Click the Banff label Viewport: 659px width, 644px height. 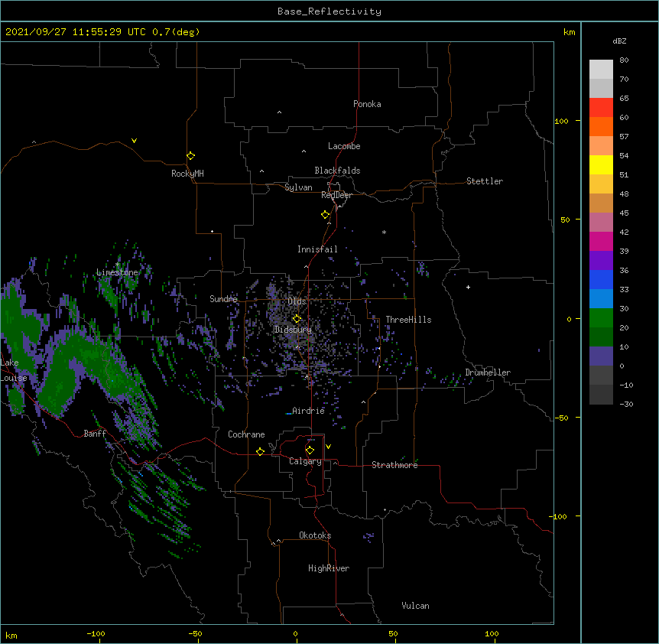[95, 434]
